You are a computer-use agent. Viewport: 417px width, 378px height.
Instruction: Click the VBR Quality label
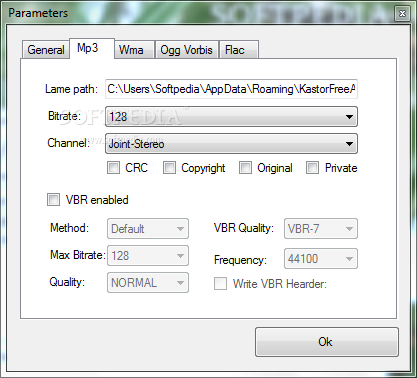click(244, 228)
